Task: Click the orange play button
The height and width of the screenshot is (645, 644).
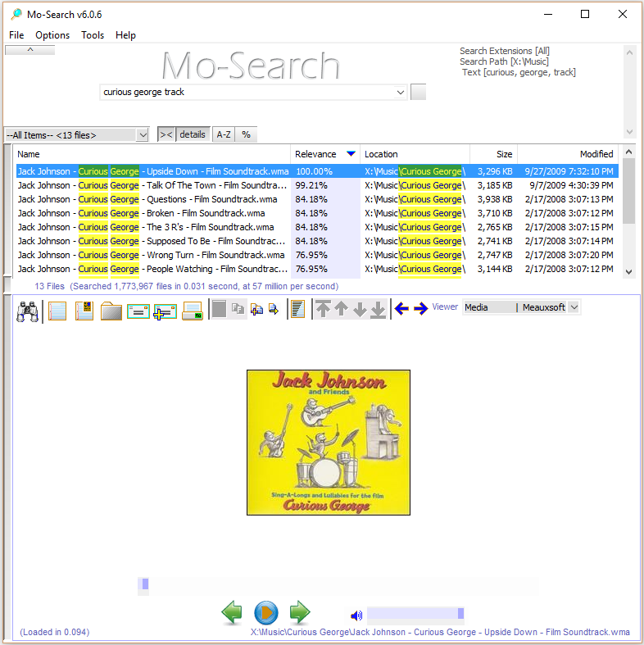Action: pyautogui.click(x=266, y=613)
